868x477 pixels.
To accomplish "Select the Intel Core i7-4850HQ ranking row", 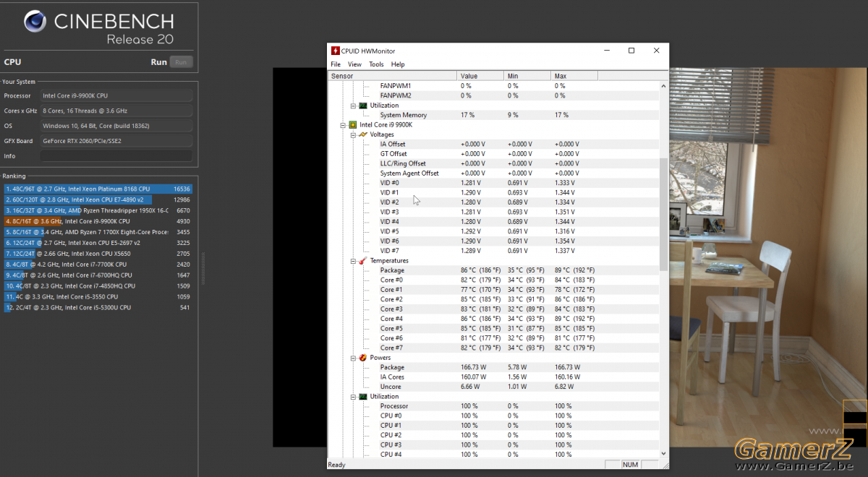I will tap(98, 286).
